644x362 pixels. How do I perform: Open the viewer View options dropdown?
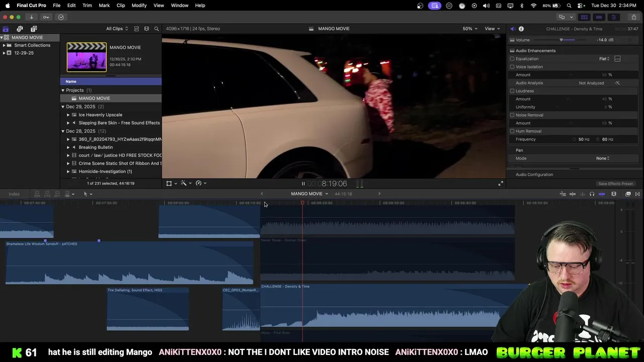(493, 29)
